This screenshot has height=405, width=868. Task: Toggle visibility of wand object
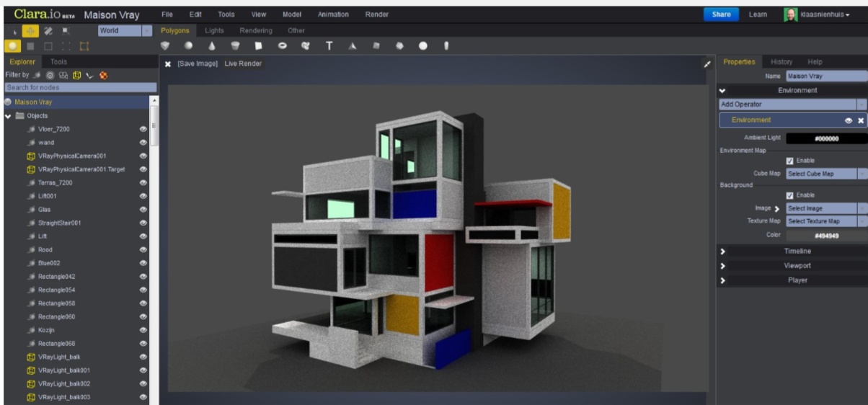pyautogui.click(x=143, y=143)
